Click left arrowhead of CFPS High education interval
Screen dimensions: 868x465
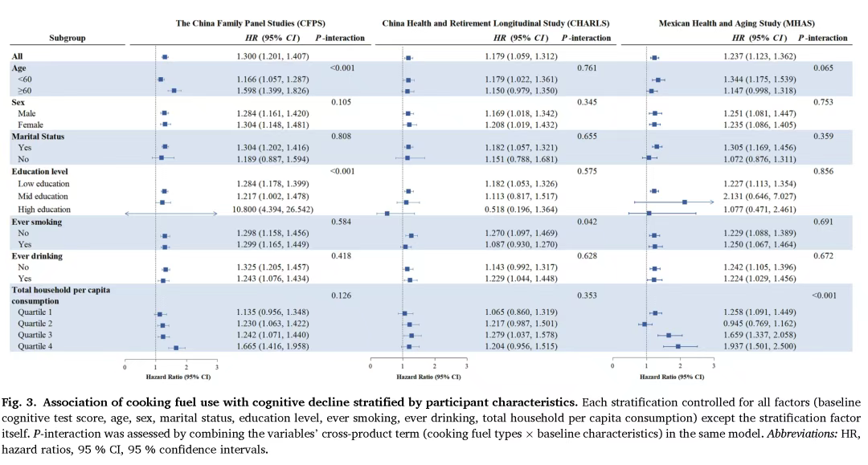click(x=129, y=214)
